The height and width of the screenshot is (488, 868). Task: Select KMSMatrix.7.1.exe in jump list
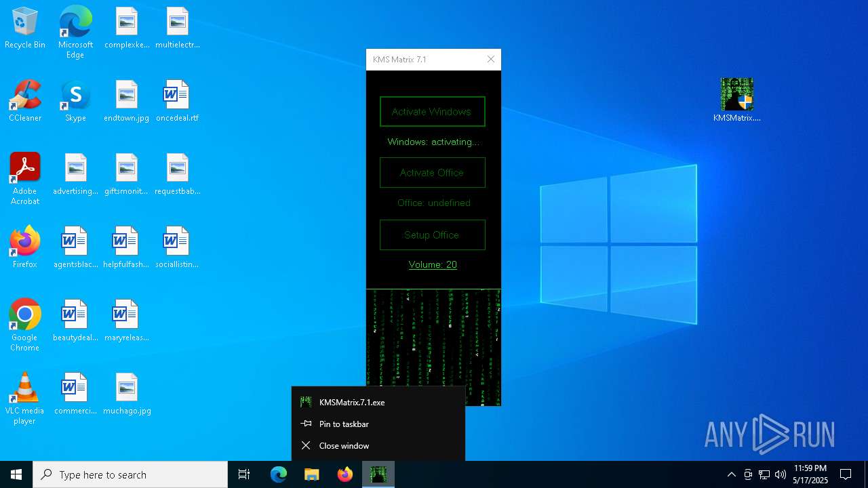pyautogui.click(x=378, y=402)
